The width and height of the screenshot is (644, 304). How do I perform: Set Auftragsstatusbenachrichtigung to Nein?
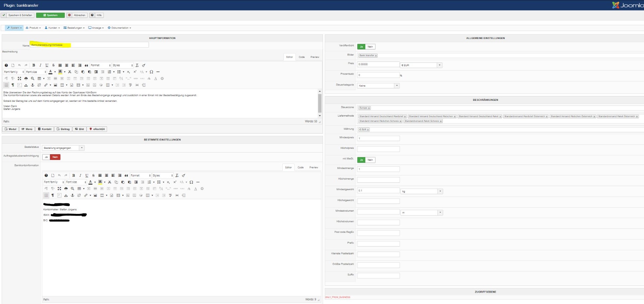click(55, 157)
